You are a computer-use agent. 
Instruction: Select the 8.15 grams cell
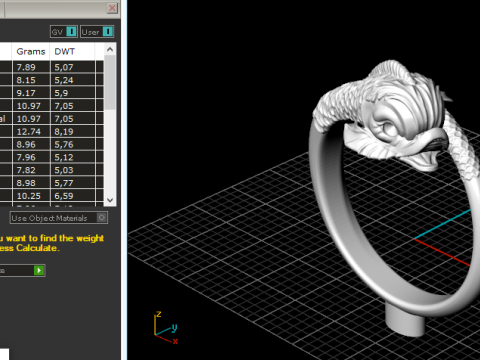31,80
